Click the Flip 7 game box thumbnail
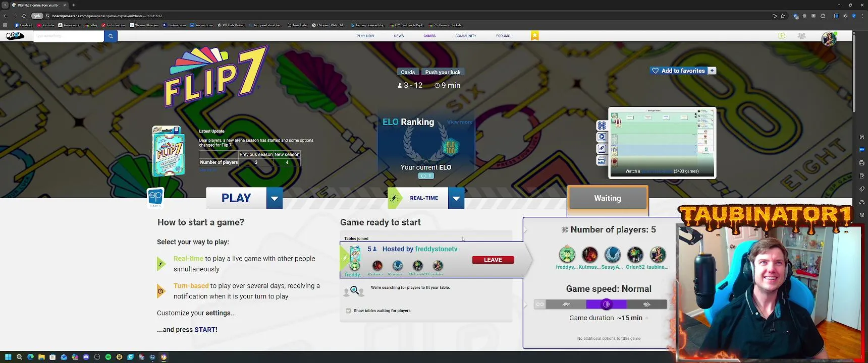Viewport: 868px width, 363px height. 168,151
